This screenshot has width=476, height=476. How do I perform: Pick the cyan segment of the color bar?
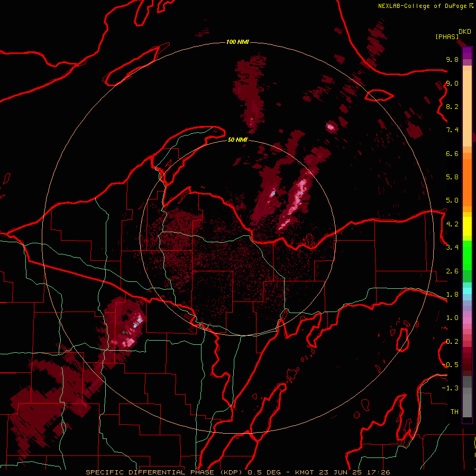point(467,290)
